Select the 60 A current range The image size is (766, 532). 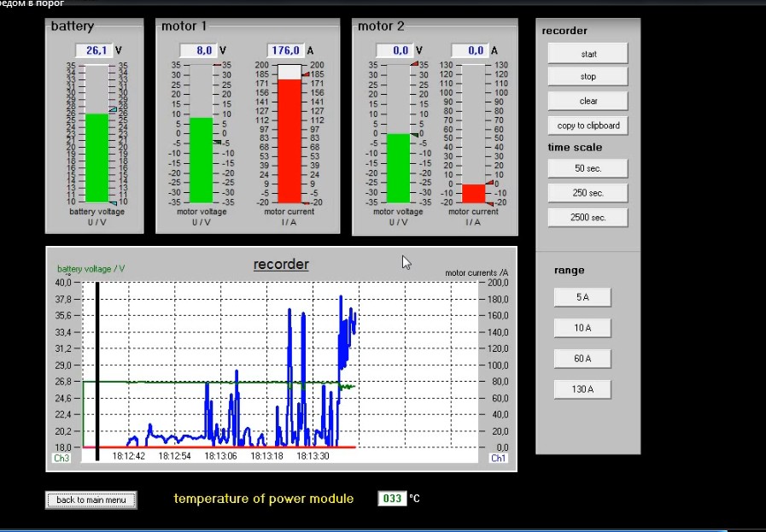pyautogui.click(x=582, y=359)
